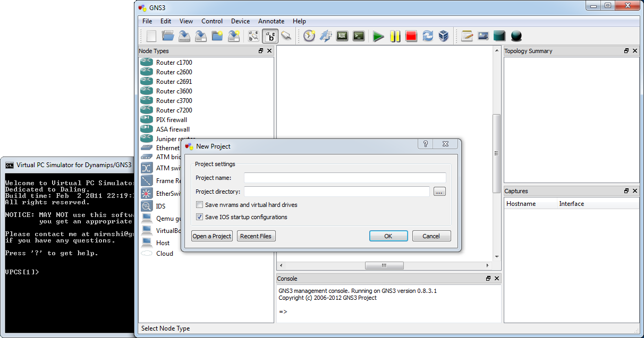Click the VPCS[1]> prompt in Virtual PC Simulator
Image resolution: width=644 pixels, height=338 pixels.
click(22, 272)
